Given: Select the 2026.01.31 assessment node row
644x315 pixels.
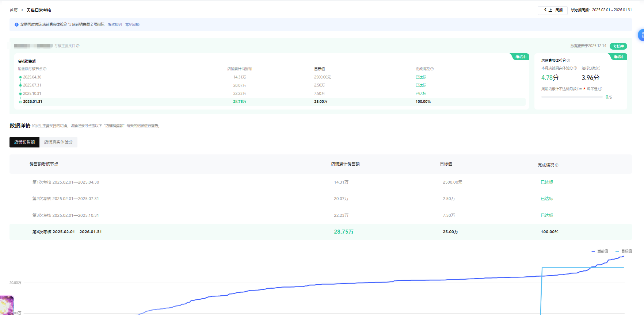Looking at the screenshot, I should (33, 102).
